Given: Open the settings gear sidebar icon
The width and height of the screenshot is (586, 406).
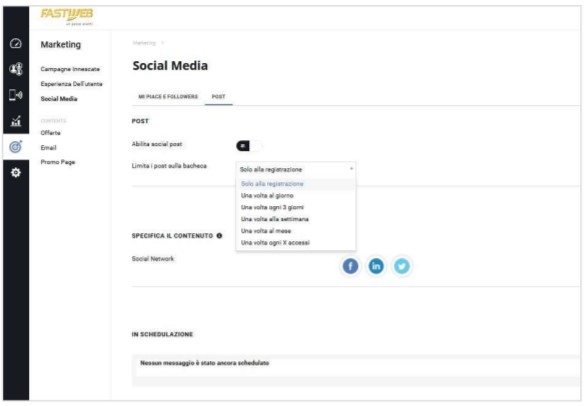Looking at the screenshot, I should click(x=16, y=173).
